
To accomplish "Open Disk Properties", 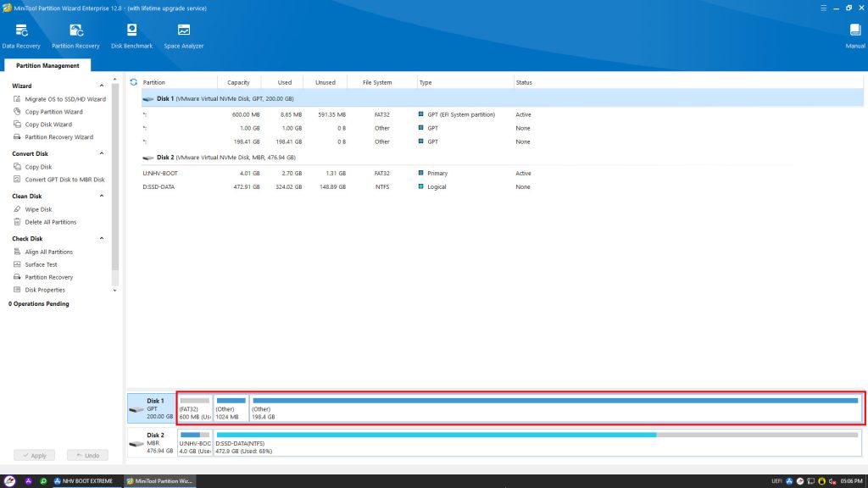I will tap(39, 291).
